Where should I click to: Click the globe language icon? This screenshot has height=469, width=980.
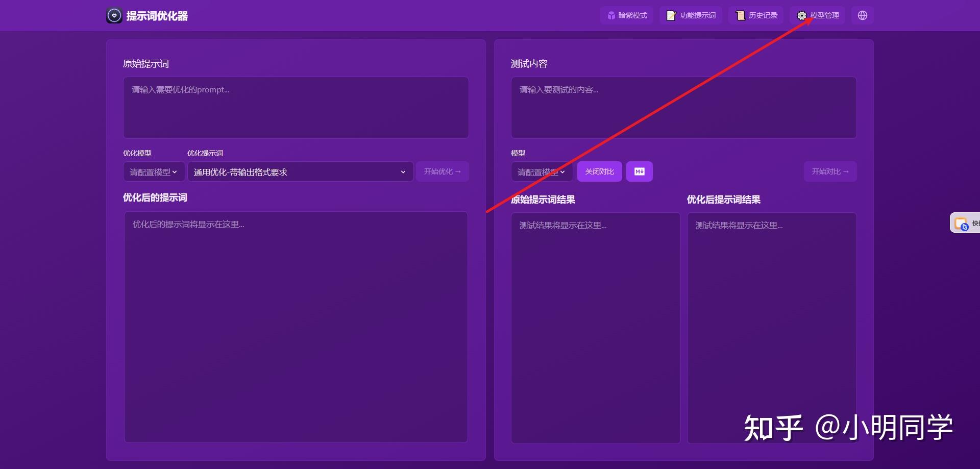[x=862, y=15]
